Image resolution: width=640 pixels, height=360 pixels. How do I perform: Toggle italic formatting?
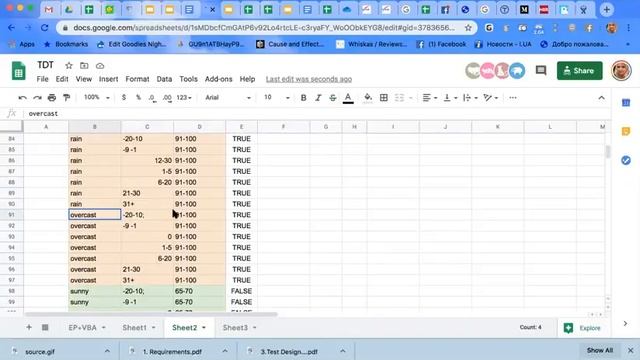tap(318, 98)
